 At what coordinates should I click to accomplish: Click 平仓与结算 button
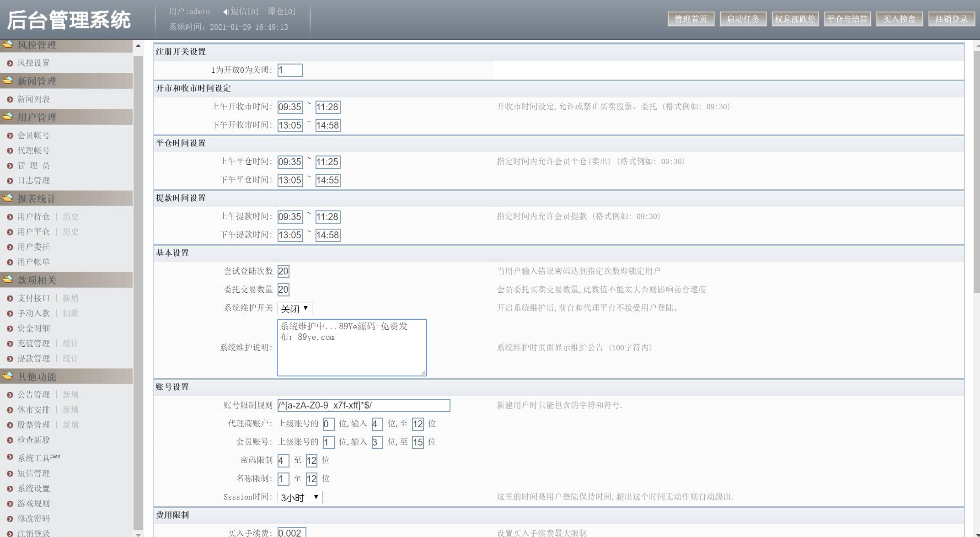click(x=847, y=19)
